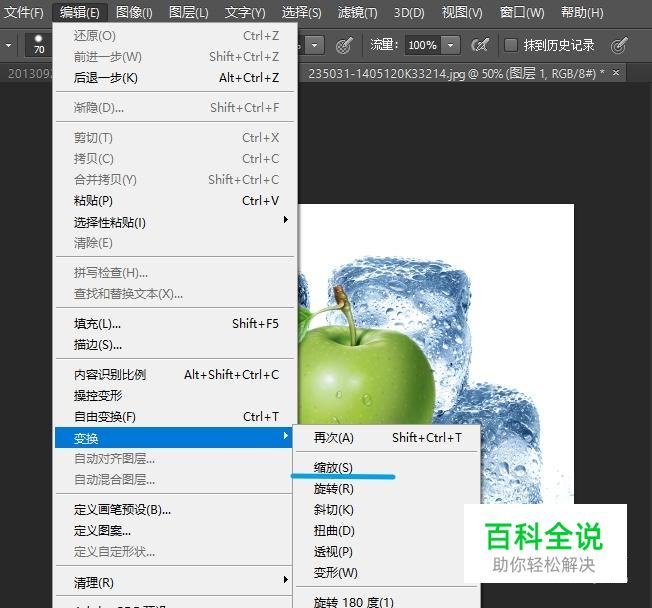Open the dropdown arrow beside the Edit menu edge
Image resolution: width=652 pixels, height=608 pixels.
(314, 45)
